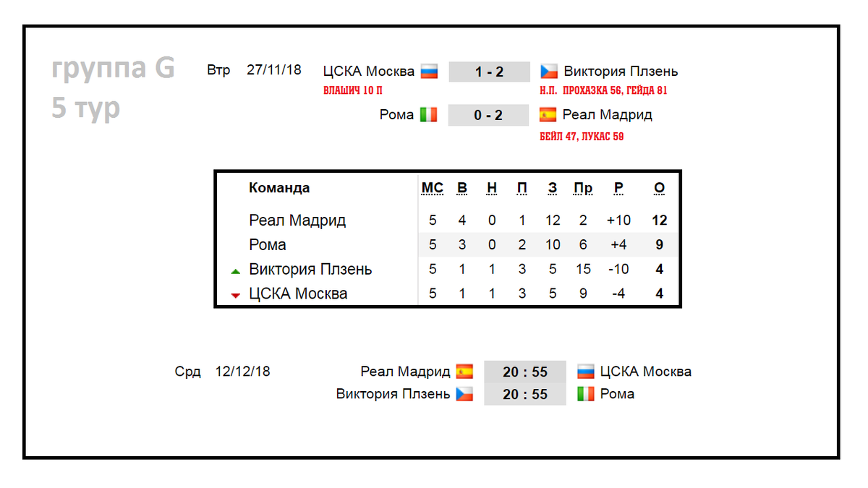The image size is (868, 488).
Task: Open Реал Мадрид team in standings table
Action: [297, 221]
